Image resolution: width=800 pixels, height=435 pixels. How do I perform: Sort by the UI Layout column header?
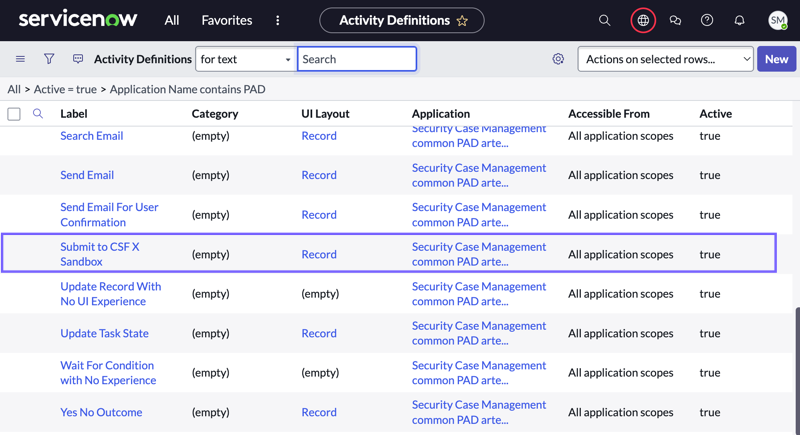click(325, 114)
